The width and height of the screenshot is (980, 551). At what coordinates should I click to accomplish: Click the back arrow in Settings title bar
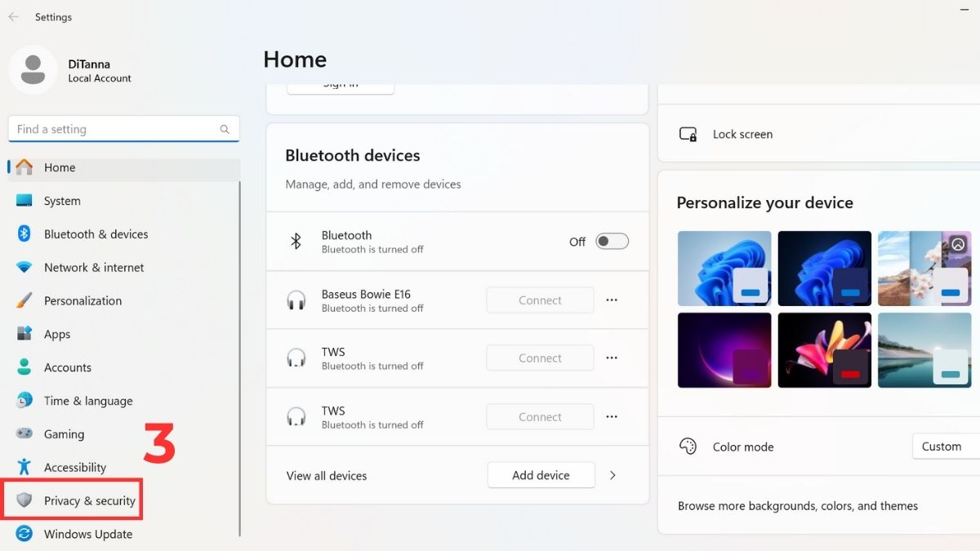click(13, 16)
